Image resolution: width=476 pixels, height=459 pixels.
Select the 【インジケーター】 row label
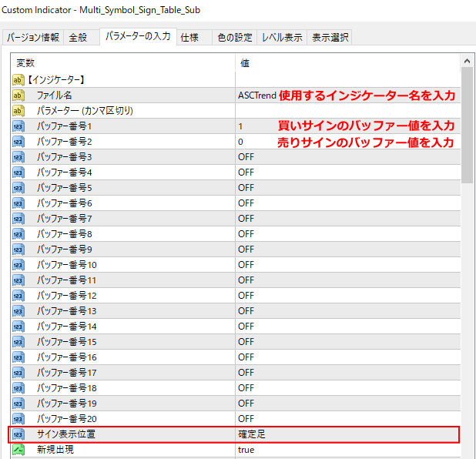(56, 80)
